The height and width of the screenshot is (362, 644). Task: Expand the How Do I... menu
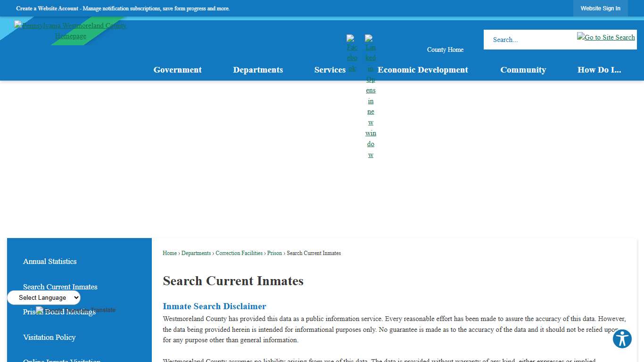599,69
